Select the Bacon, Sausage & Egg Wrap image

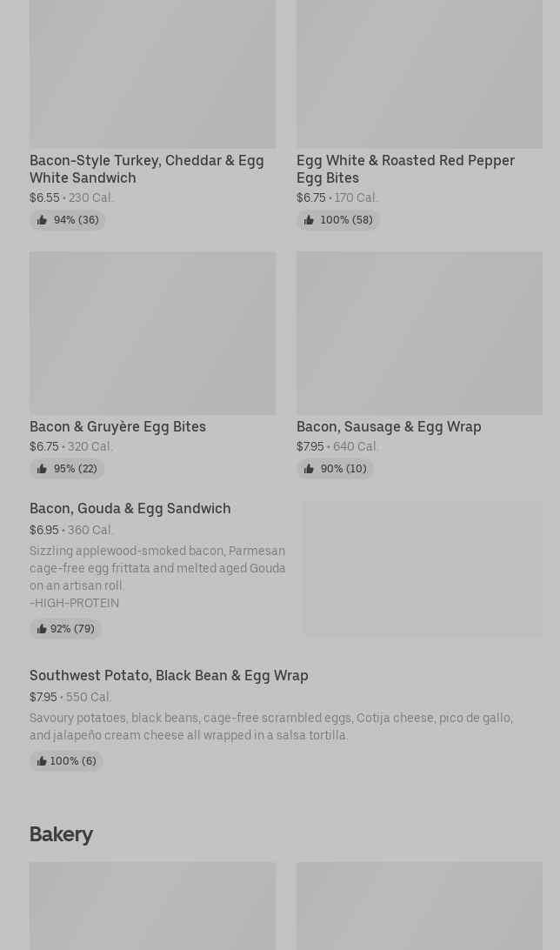pos(419,333)
